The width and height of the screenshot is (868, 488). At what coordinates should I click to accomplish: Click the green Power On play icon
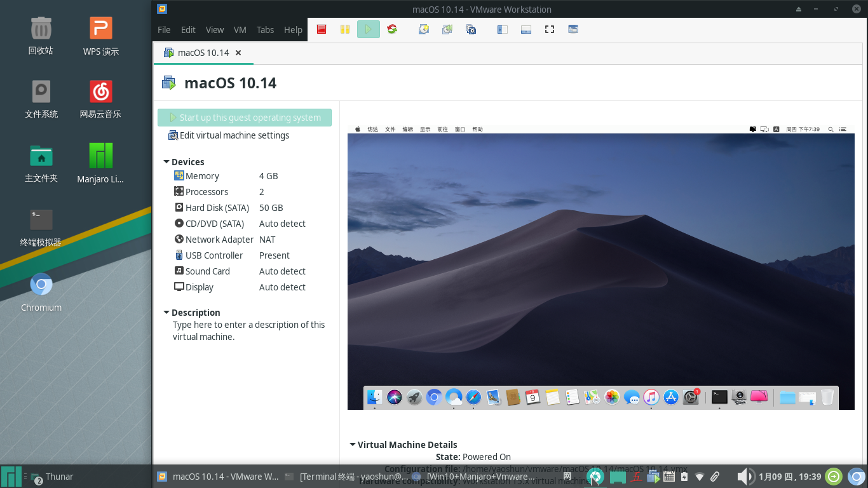click(369, 29)
